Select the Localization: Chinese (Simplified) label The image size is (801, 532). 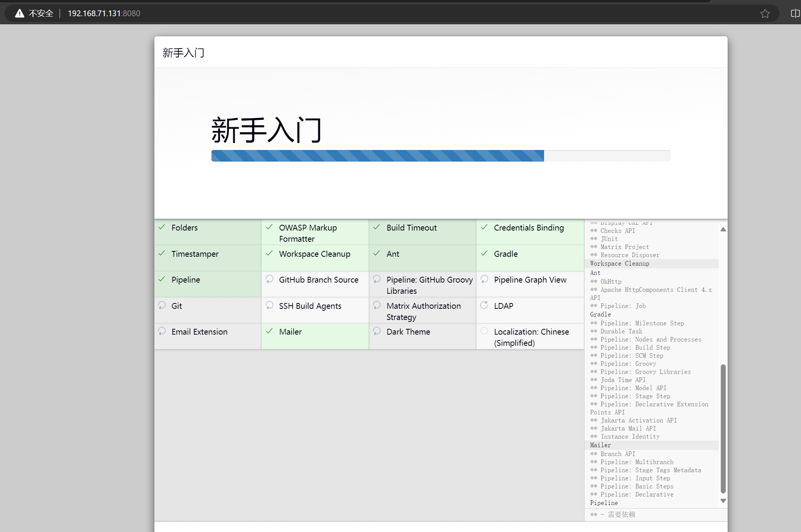click(531, 337)
